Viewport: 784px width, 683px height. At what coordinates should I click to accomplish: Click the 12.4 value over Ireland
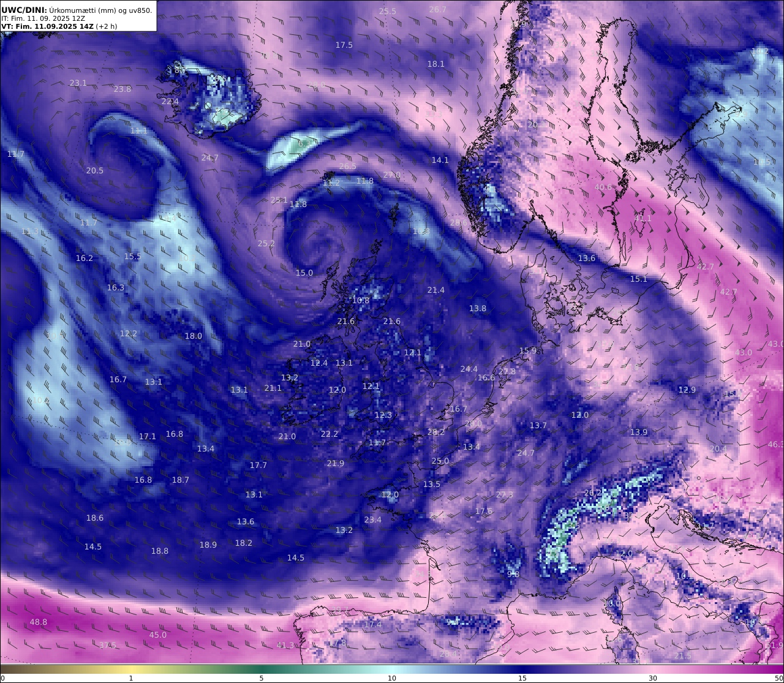319,363
